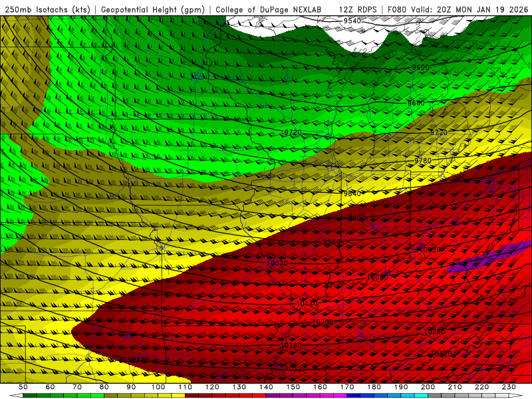Click the '250mb Isotachs (kts)' title text

click(48, 10)
